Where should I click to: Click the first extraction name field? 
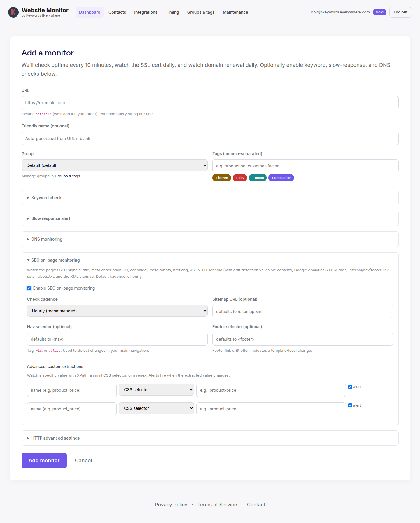click(x=72, y=390)
